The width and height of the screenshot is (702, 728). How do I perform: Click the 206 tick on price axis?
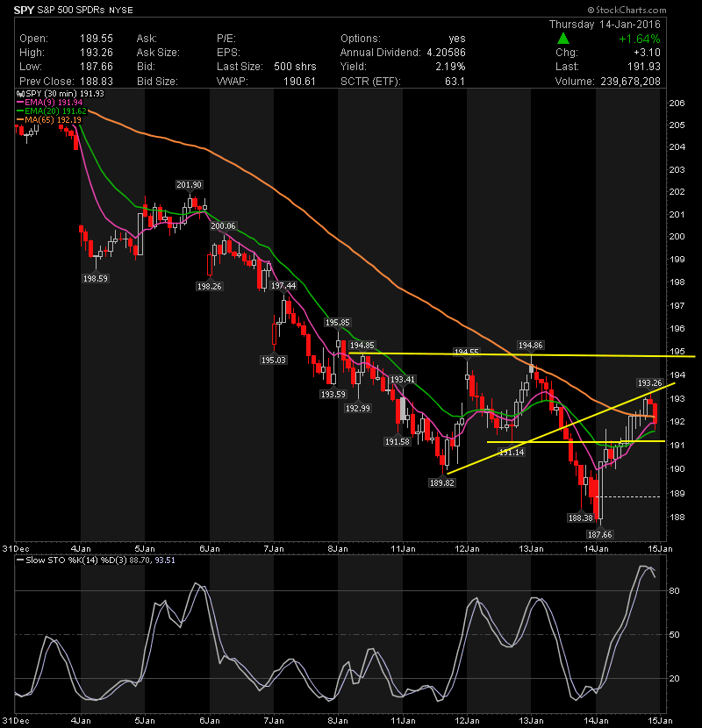point(677,103)
